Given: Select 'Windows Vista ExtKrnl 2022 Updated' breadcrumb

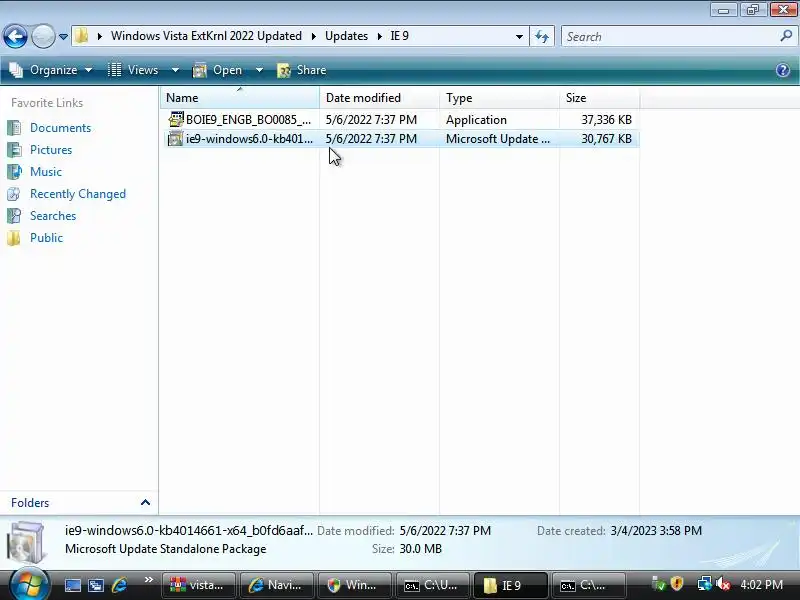Looking at the screenshot, I should click(206, 36).
